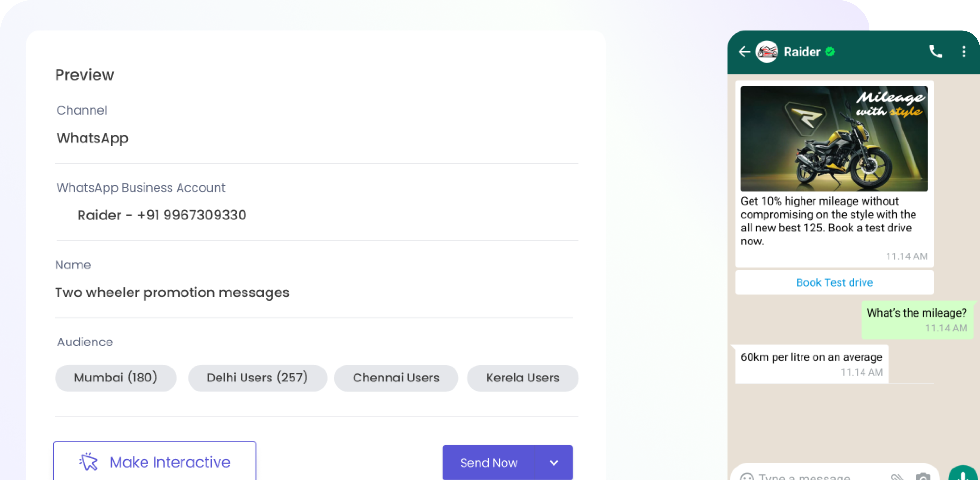
Task: Go back using the chat arrow
Action: (745, 52)
